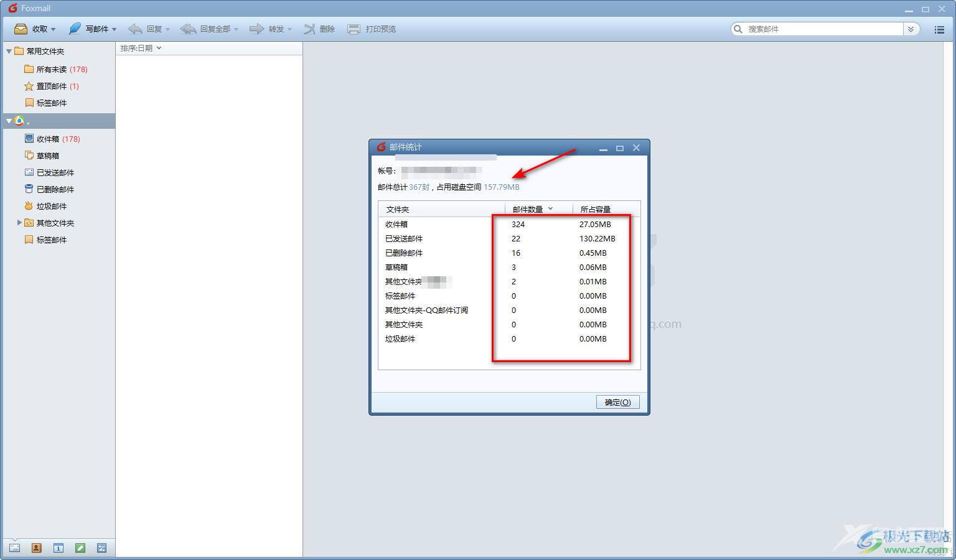956x560 pixels.
Task: Collapse the mail account tree triangle
Action: tap(9, 121)
